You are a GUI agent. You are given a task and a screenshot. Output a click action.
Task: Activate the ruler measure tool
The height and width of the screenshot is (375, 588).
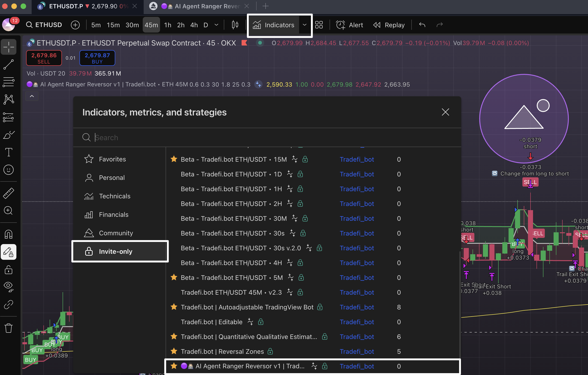tap(9, 193)
